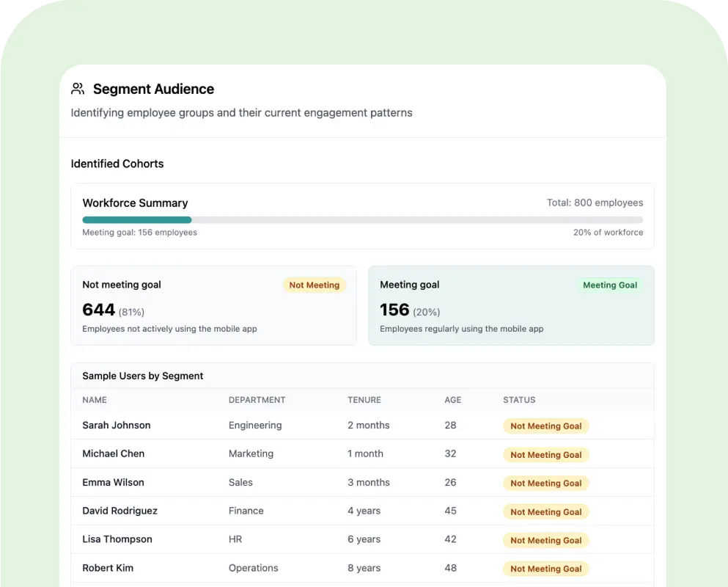
Task: Click the AGE column header
Action: [x=452, y=400]
